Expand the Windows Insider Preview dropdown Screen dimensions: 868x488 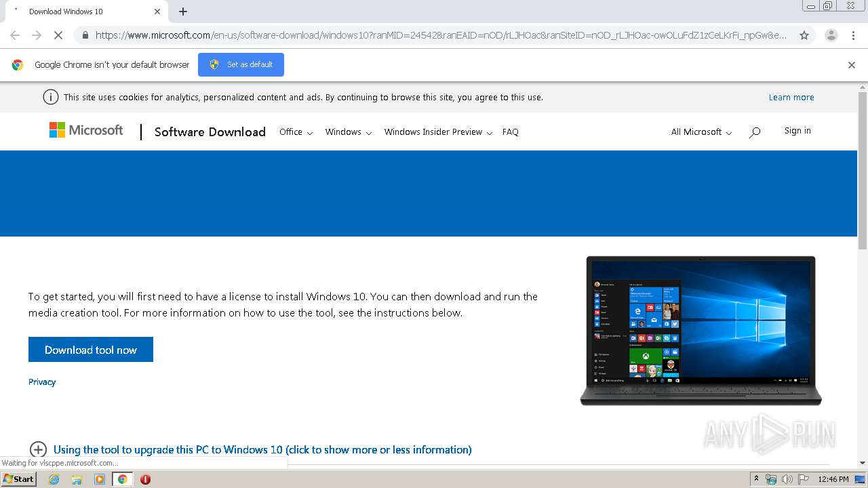pos(438,132)
